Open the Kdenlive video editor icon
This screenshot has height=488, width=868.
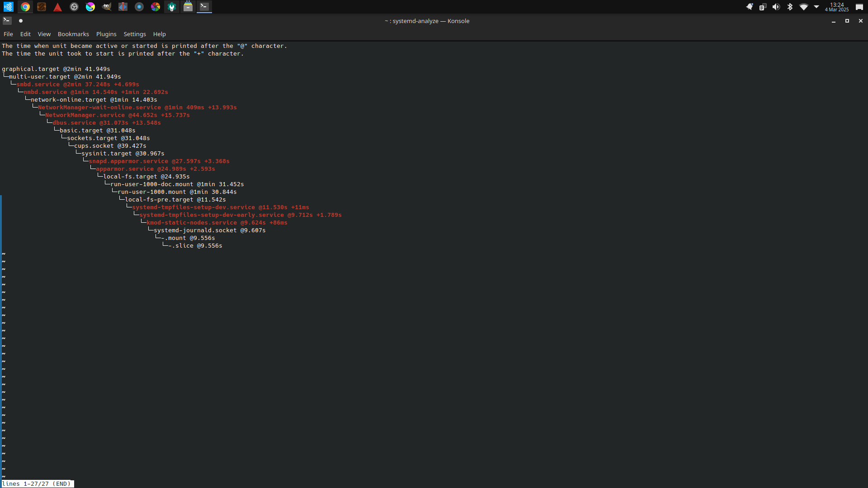click(x=123, y=7)
